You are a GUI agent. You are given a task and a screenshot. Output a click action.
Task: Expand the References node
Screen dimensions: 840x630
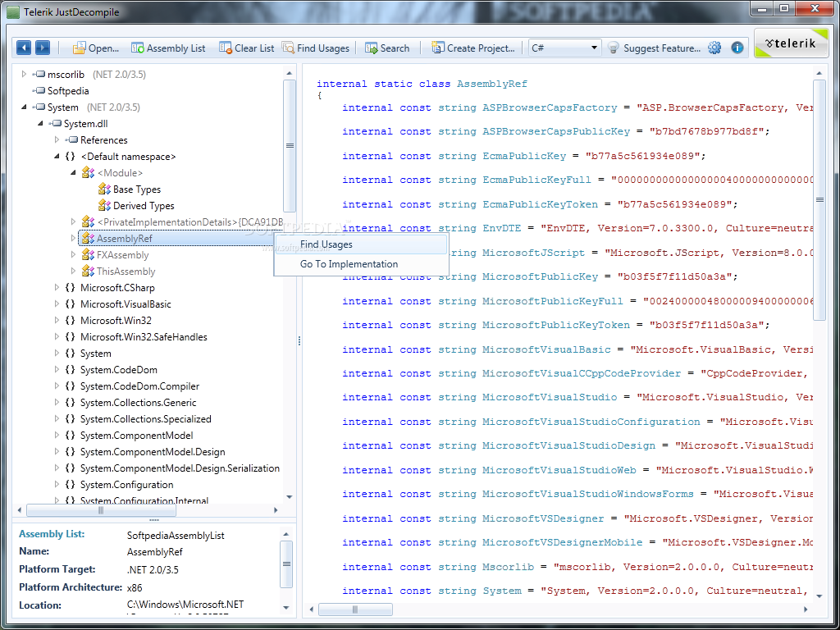coord(57,139)
